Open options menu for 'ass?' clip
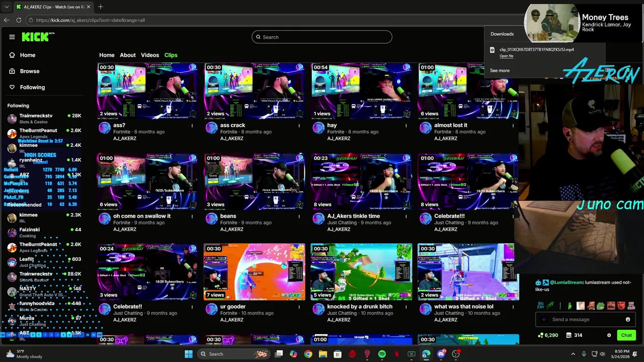The height and width of the screenshot is (362, 644). click(192, 126)
